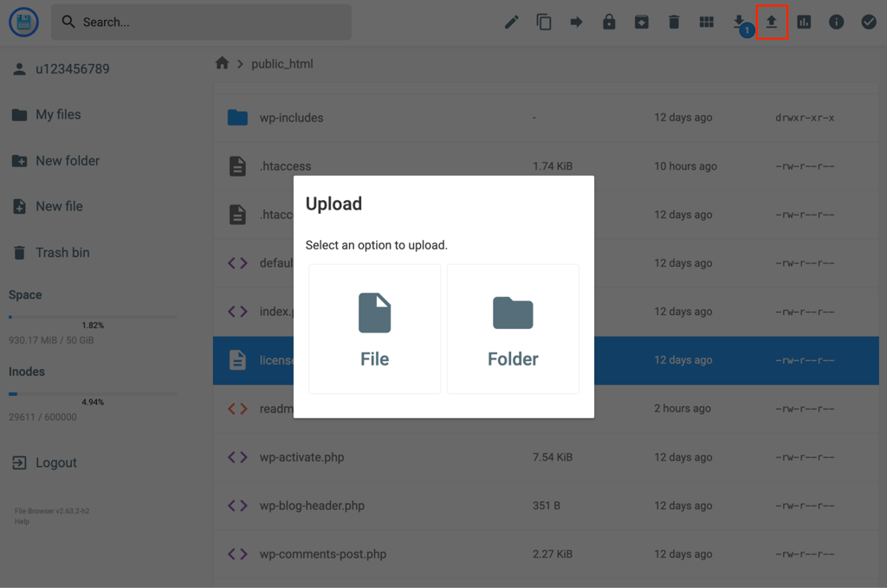Viewport: 887px width, 588px height.
Task: Click the File Browser logo icon
Action: click(23, 22)
